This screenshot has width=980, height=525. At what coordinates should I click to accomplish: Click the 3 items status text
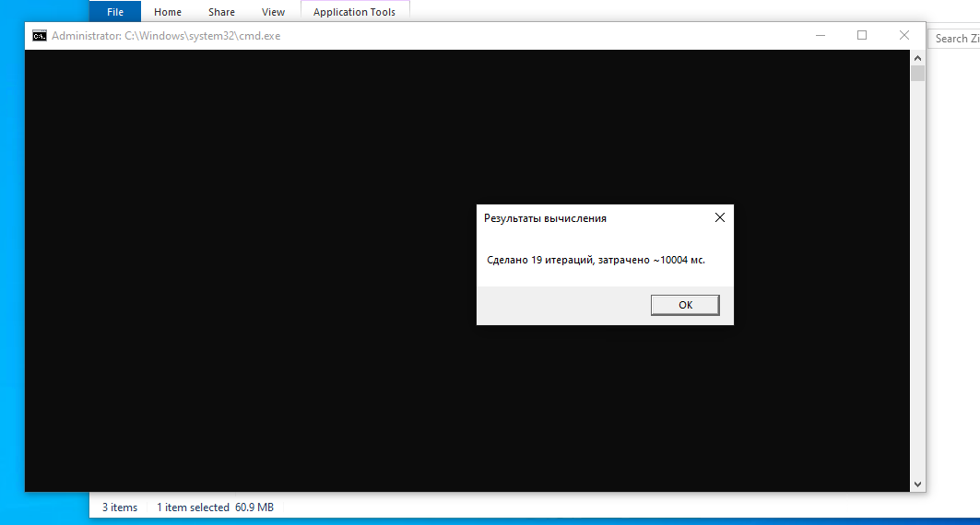120,507
